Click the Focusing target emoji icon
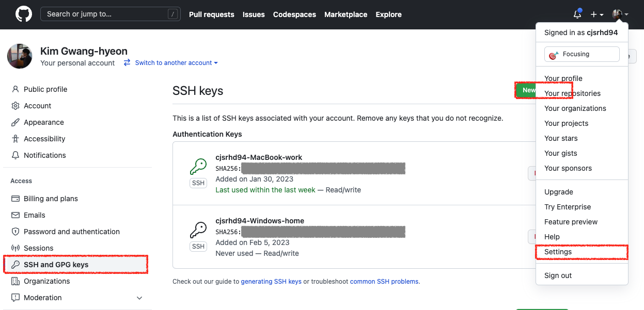Screen dimensions: 644x310 point(554,55)
